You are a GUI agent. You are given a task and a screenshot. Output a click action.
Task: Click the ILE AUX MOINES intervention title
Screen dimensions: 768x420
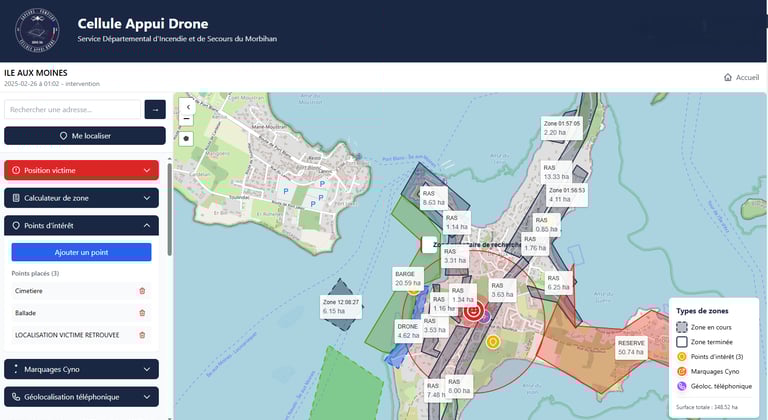[x=36, y=73]
